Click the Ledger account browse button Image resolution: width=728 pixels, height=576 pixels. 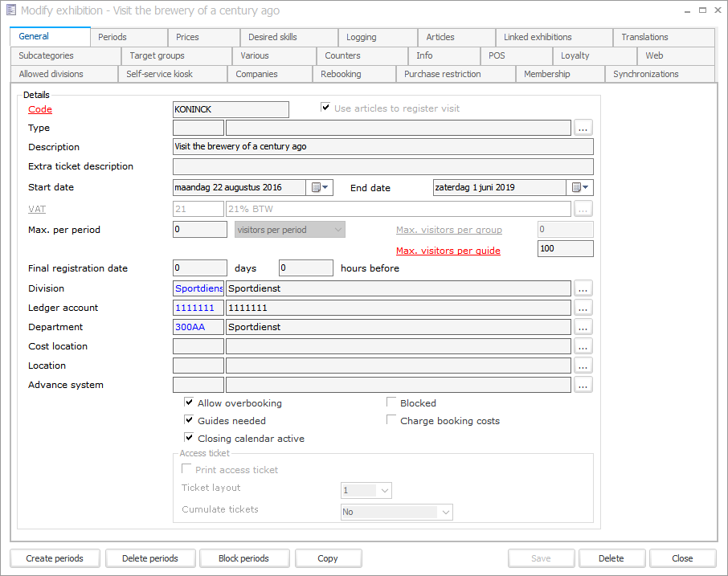point(583,308)
